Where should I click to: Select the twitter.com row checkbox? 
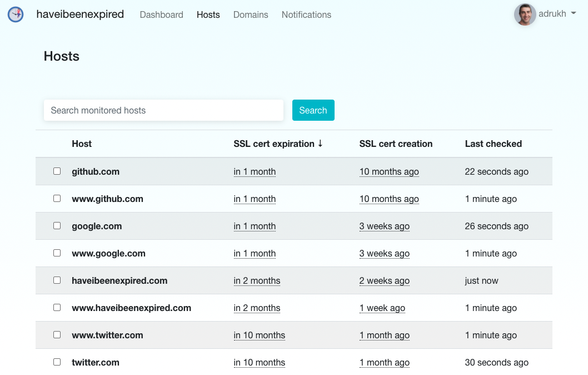tap(57, 362)
